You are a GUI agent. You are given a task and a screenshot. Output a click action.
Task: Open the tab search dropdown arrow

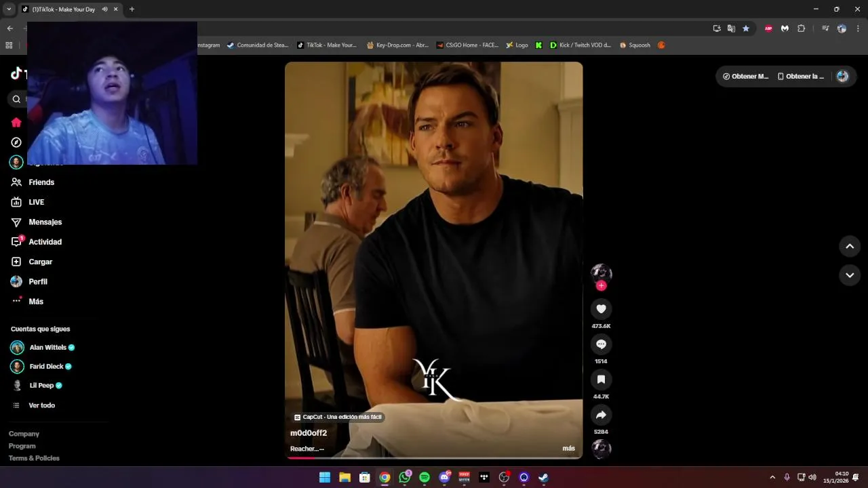[9, 9]
